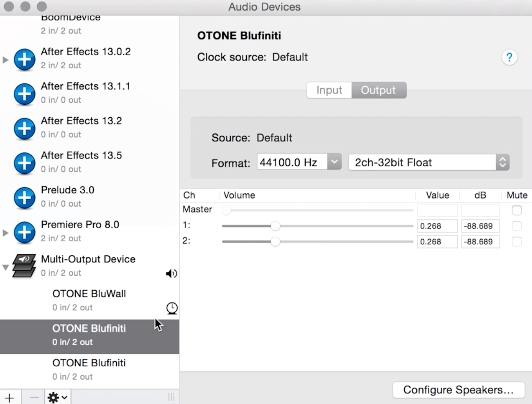The image size is (532, 404).
Task: Toggle channel 2 mute checkbox
Action: click(517, 242)
